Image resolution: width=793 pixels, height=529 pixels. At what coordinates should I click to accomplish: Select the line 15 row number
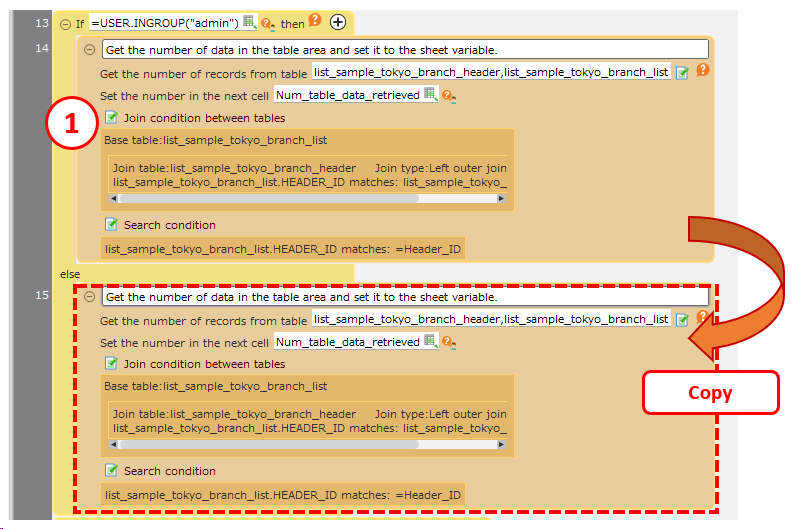[42, 296]
